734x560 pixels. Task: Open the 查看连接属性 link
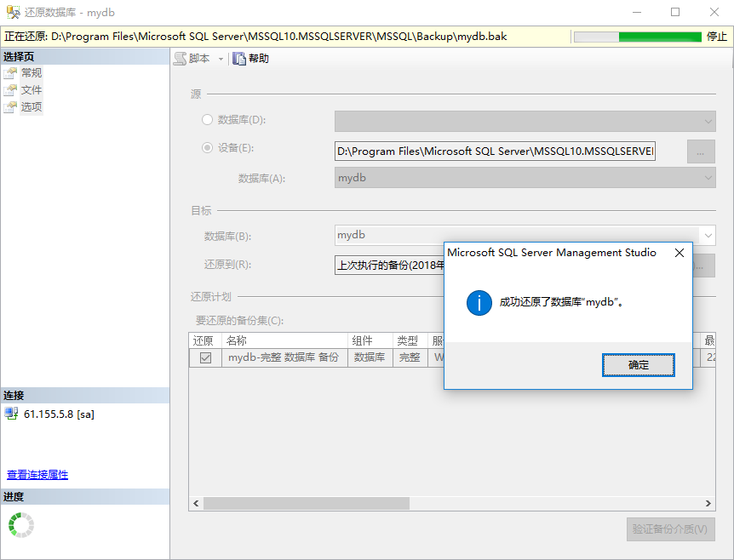(x=37, y=475)
